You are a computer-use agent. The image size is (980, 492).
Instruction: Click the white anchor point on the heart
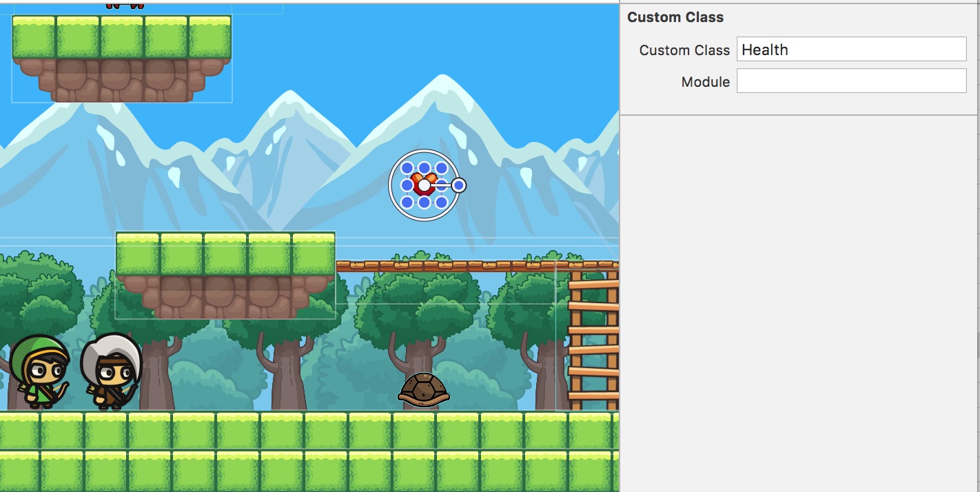tap(424, 185)
